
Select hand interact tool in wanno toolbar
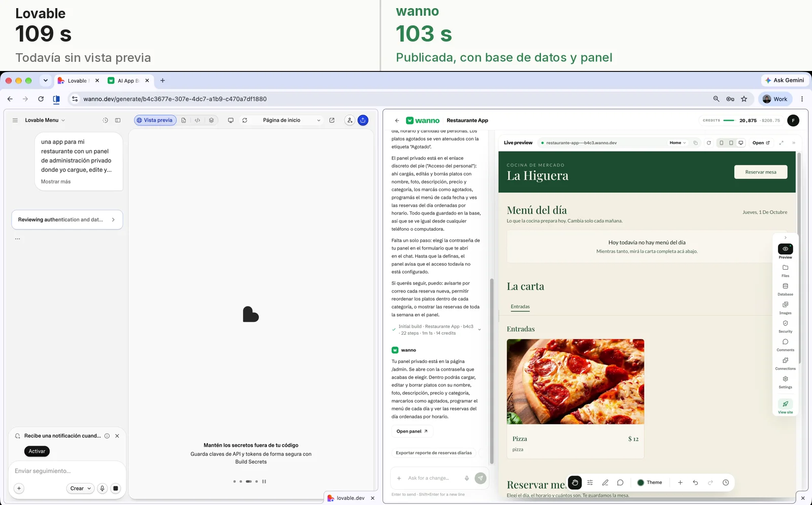point(575,483)
